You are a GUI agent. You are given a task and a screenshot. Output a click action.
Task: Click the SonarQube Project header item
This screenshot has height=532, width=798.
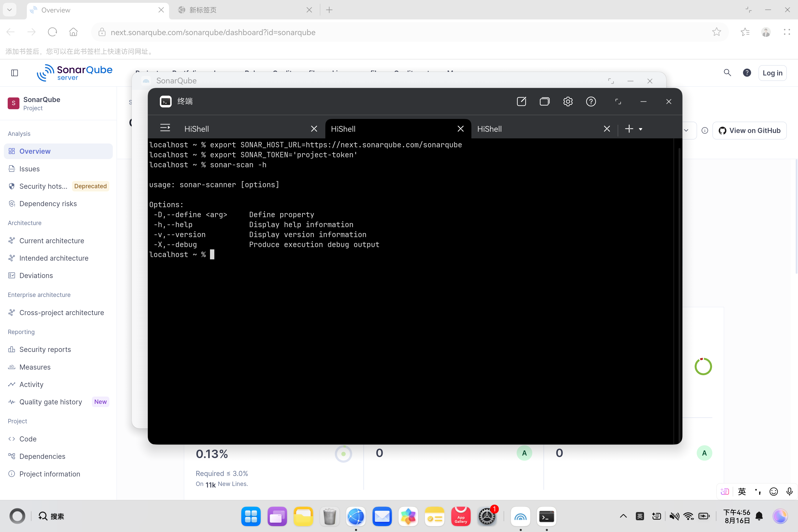34,103
